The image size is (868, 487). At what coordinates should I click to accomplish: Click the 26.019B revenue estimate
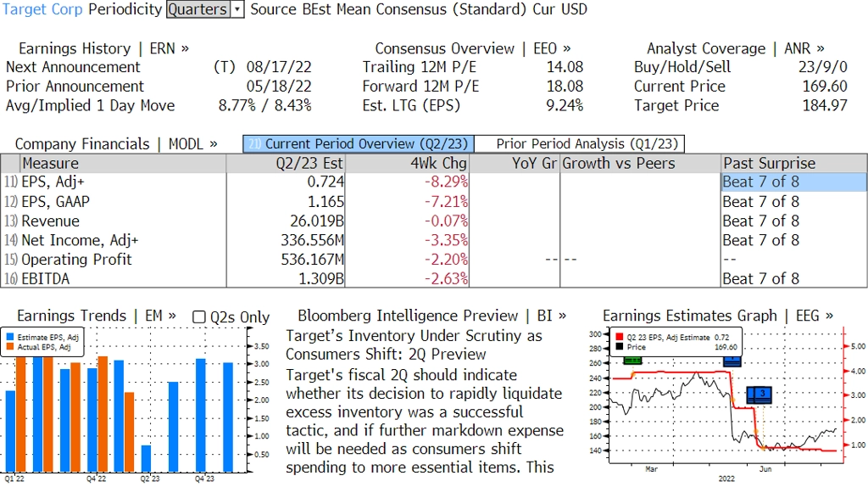317,221
